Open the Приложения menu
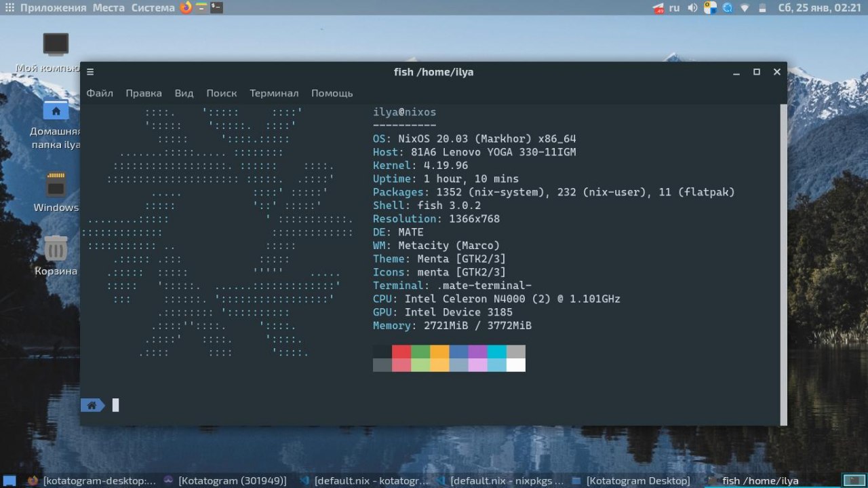This screenshot has width=868, height=488. (x=47, y=8)
